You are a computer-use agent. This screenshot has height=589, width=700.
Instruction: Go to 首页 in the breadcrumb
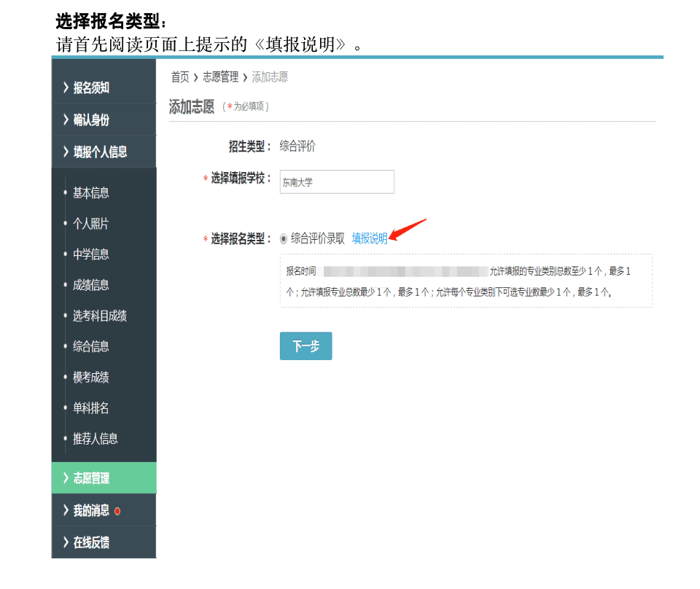pyautogui.click(x=179, y=77)
